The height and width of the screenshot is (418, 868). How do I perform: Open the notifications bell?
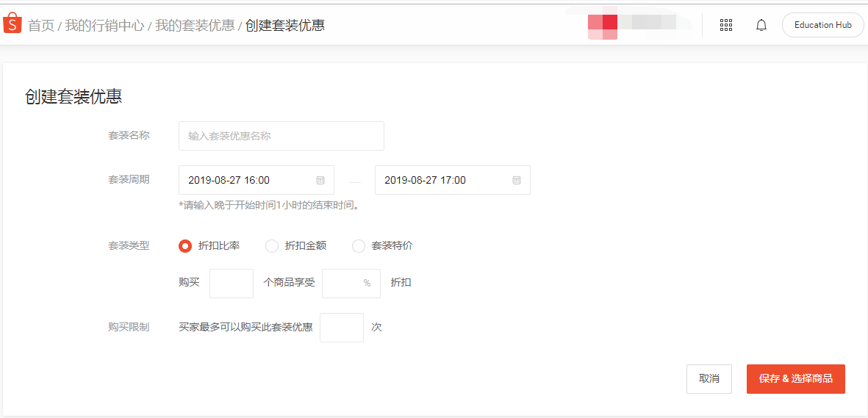coord(761,25)
